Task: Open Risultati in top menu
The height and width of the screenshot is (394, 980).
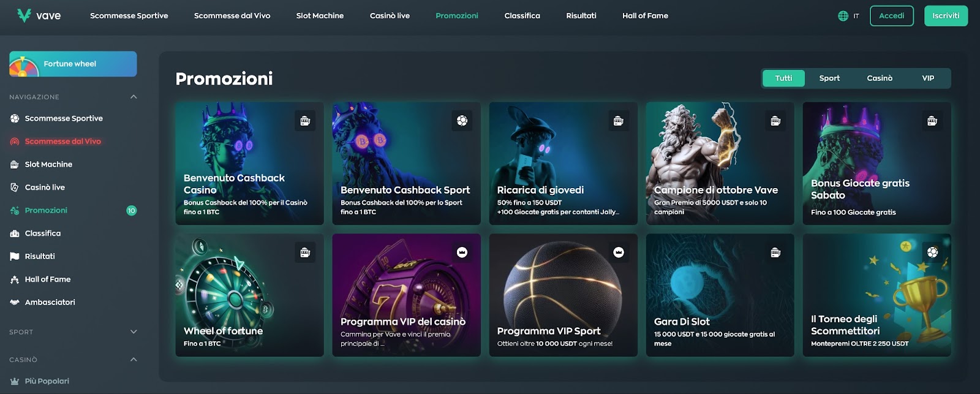Action: pos(581,16)
